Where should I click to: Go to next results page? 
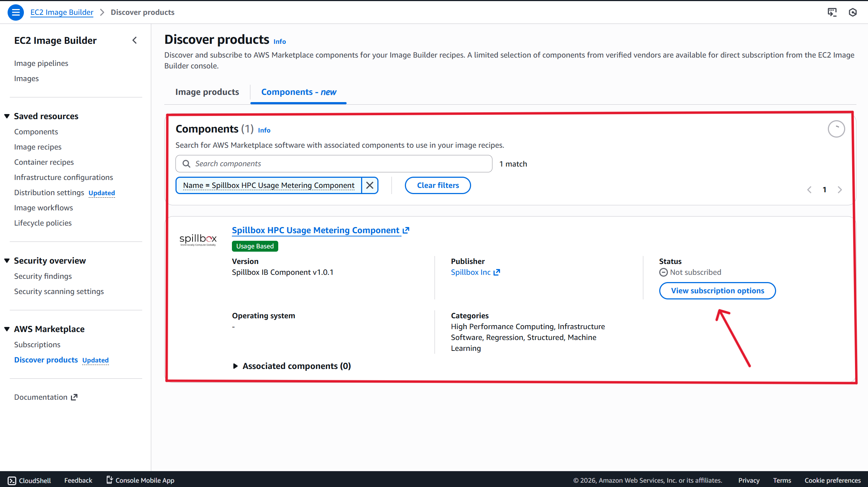(x=840, y=190)
